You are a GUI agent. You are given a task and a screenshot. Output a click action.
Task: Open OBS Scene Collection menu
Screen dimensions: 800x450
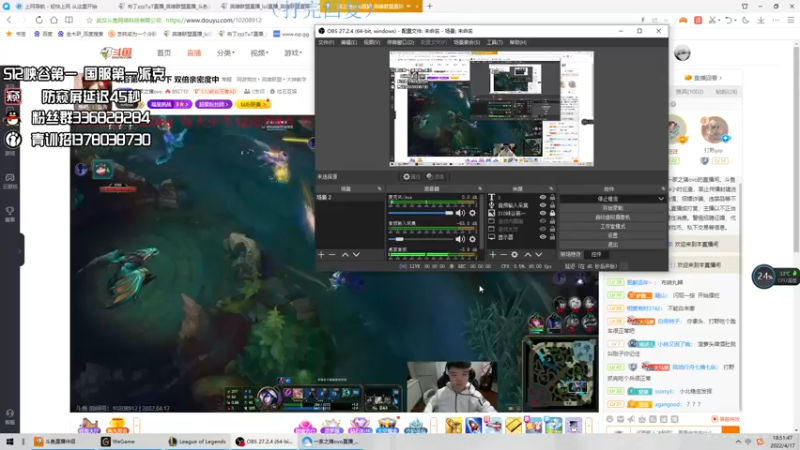[x=466, y=42]
